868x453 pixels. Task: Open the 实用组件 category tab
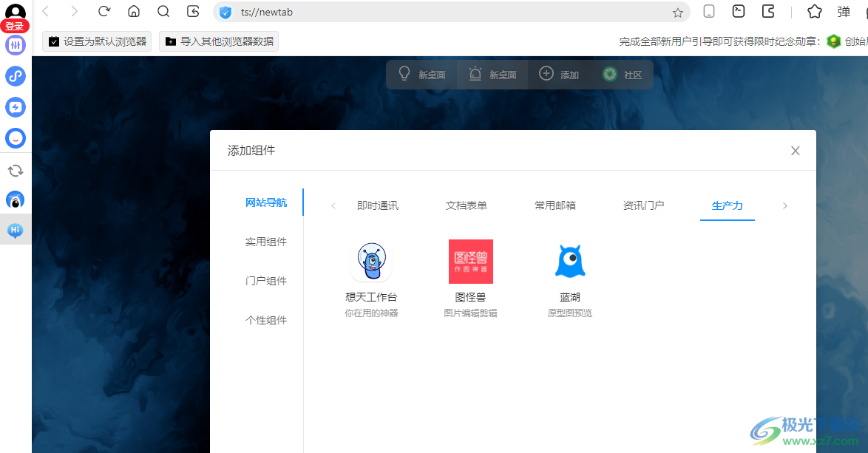click(x=265, y=240)
